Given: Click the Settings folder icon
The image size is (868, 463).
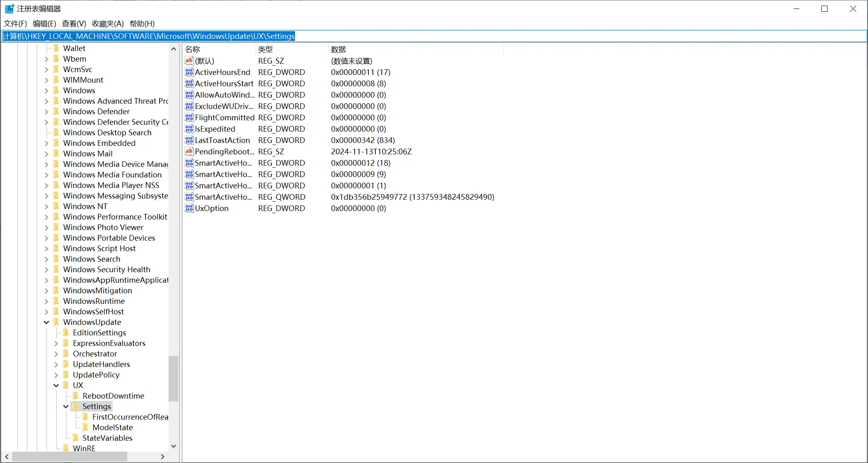Looking at the screenshot, I should 76,406.
